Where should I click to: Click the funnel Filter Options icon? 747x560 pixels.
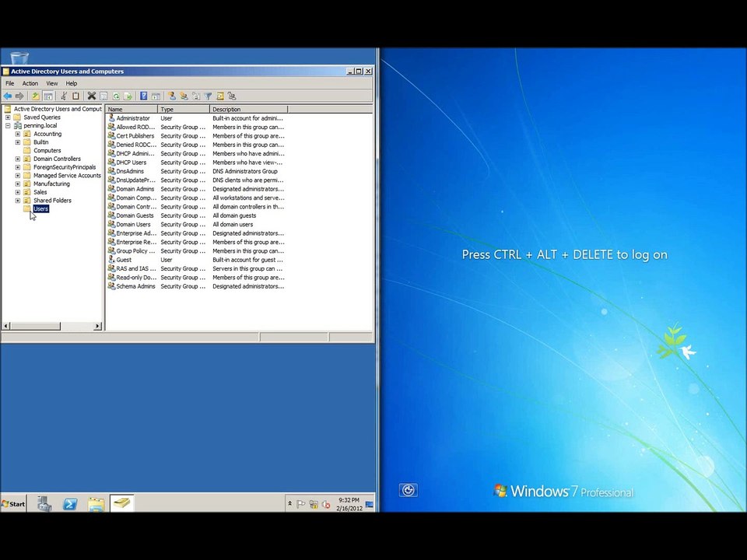pos(208,96)
